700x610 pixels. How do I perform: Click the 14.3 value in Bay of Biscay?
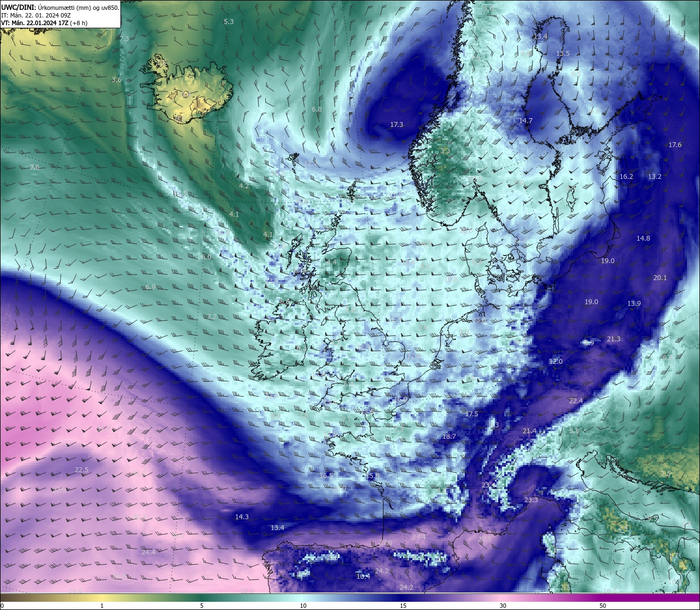tap(242, 517)
